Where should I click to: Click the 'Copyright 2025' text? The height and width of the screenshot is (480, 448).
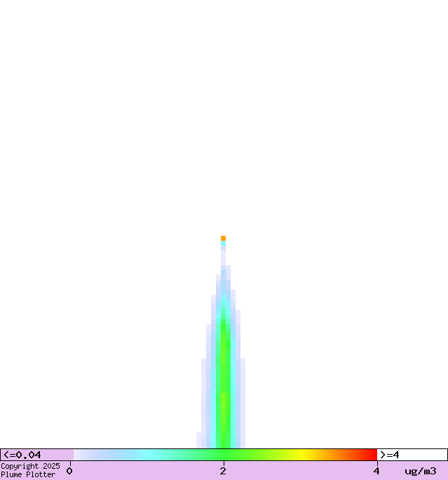click(x=30, y=466)
